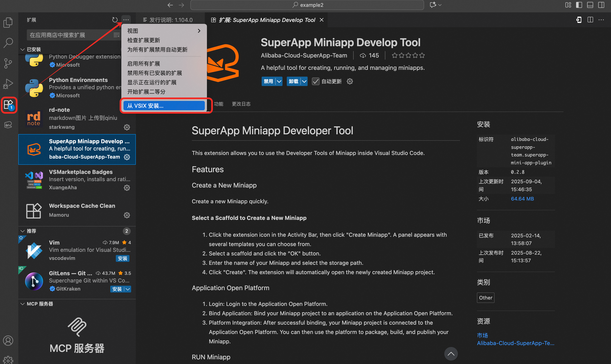Open the 64.64 MB size link
This screenshot has height=364, width=611.
click(522, 199)
